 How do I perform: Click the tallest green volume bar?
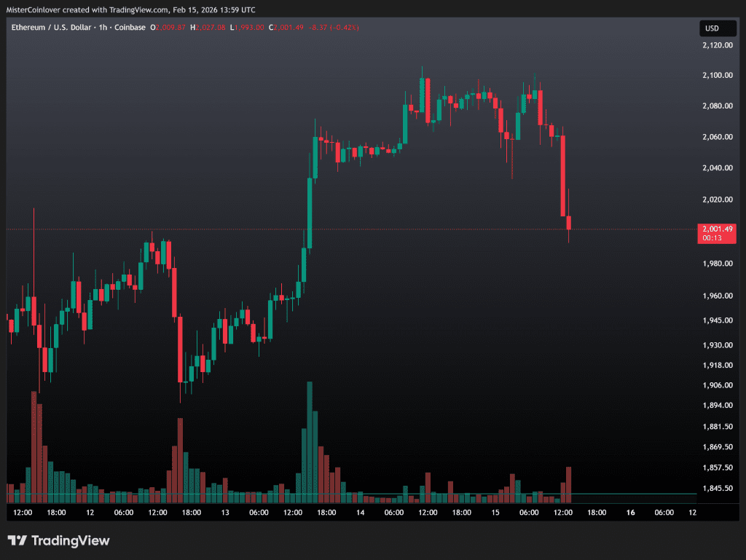pos(310,441)
